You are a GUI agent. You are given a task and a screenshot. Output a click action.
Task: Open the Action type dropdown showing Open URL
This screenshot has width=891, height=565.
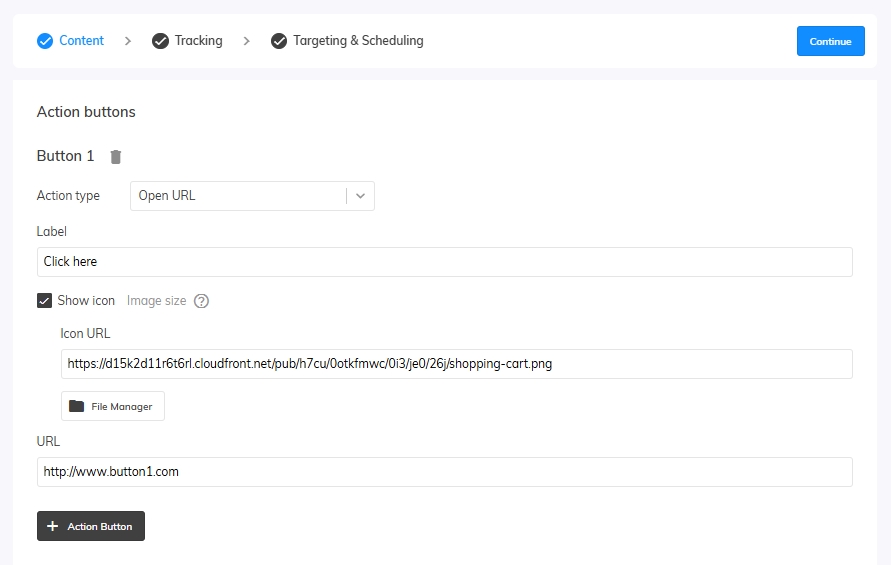[x=238, y=196]
